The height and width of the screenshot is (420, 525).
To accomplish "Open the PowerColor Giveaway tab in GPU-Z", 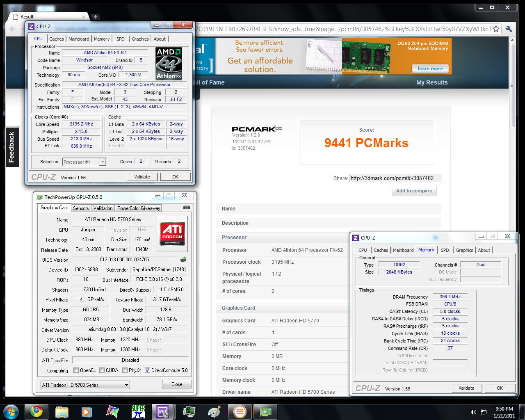I will click(x=139, y=208).
